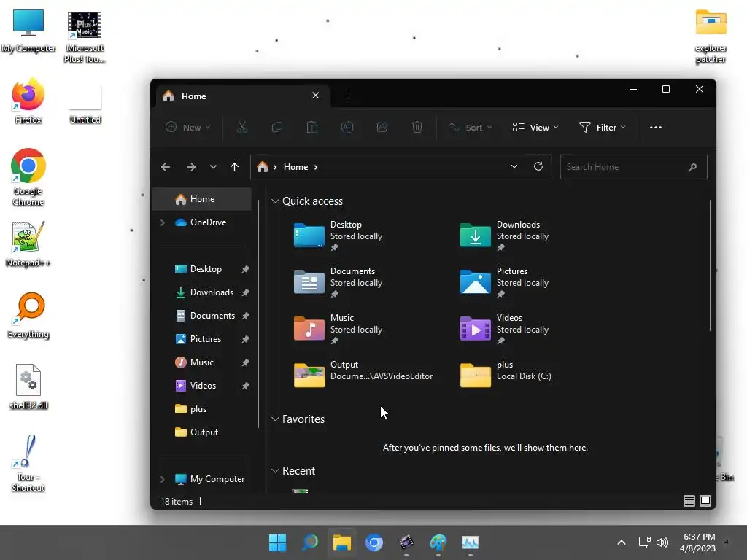Unpin Desktop from the navigation pane
747x560 pixels.
(x=245, y=269)
